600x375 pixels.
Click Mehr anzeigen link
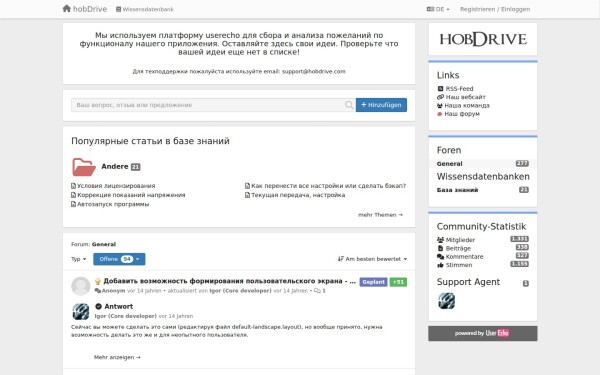point(117,357)
